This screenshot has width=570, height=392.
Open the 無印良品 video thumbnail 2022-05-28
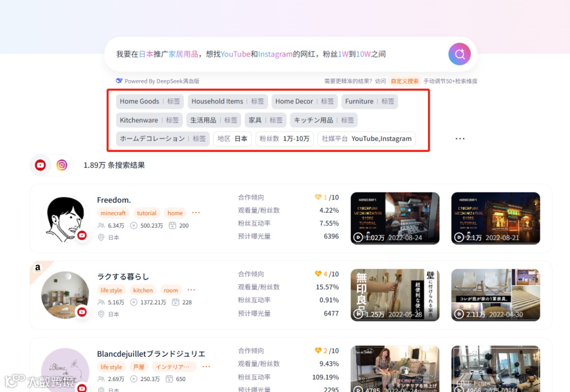click(395, 295)
